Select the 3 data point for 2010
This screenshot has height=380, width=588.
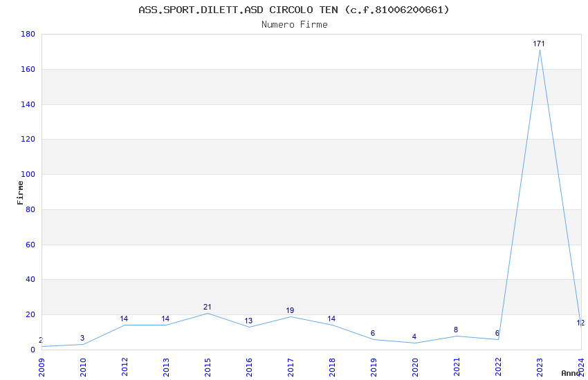pyautogui.click(x=83, y=344)
